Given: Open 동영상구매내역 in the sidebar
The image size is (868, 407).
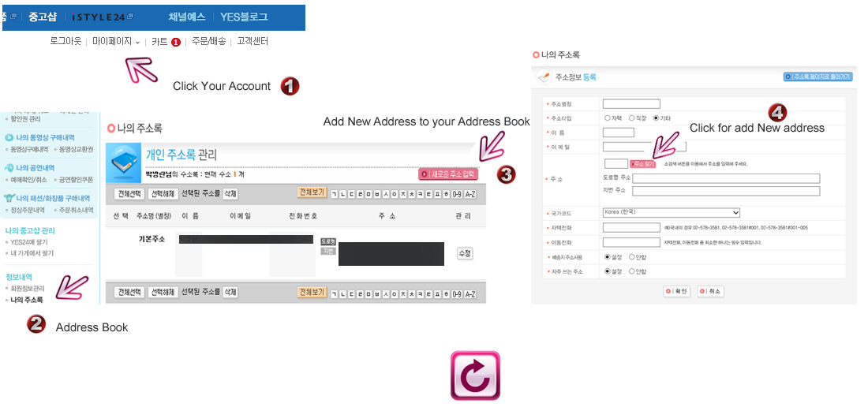Looking at the screenshot, I should pos(29,149).
